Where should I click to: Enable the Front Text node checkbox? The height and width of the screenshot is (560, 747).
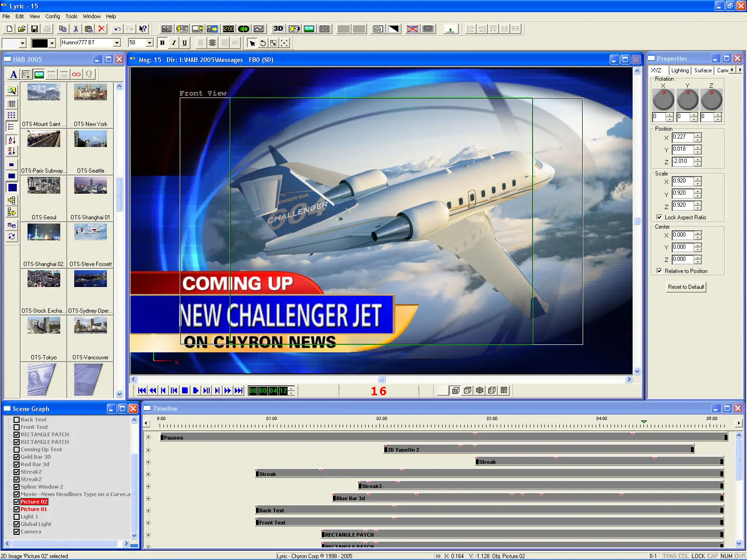tap(17, 427)
